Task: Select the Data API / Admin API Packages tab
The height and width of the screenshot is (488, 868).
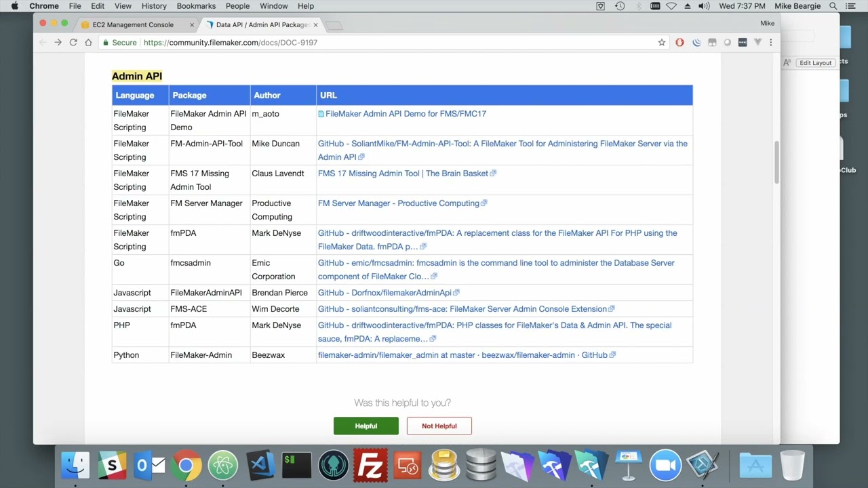Action: coord(262,24)
